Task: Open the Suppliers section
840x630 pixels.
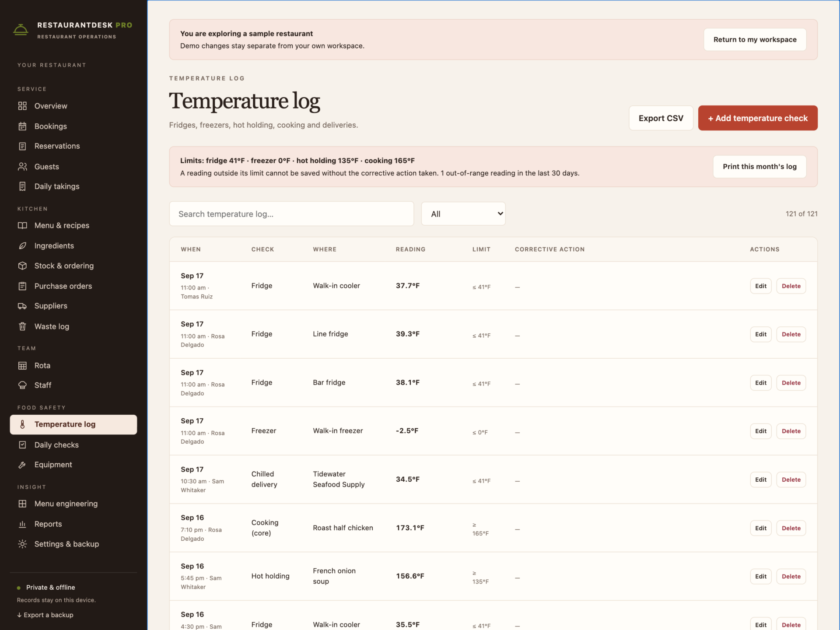Action: 73,306
